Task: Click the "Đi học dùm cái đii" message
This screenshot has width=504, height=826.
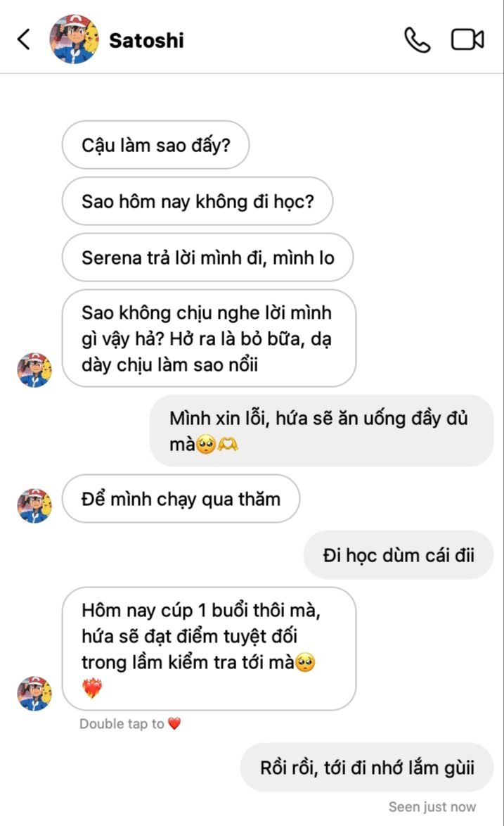Action: (x=399, y=555)
